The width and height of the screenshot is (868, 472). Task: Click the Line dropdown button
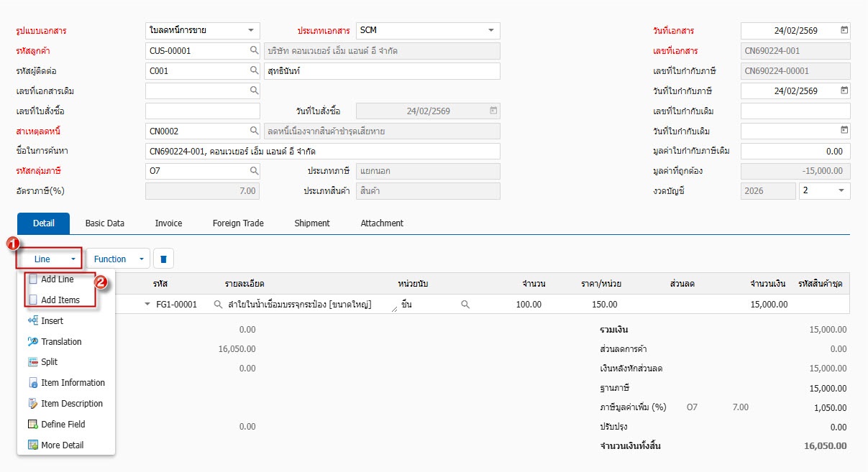click(49, 259)
